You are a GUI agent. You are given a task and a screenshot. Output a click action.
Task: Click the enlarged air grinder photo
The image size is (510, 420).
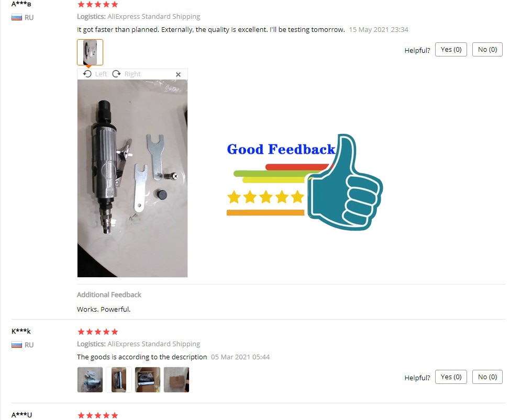pos(132,178)
